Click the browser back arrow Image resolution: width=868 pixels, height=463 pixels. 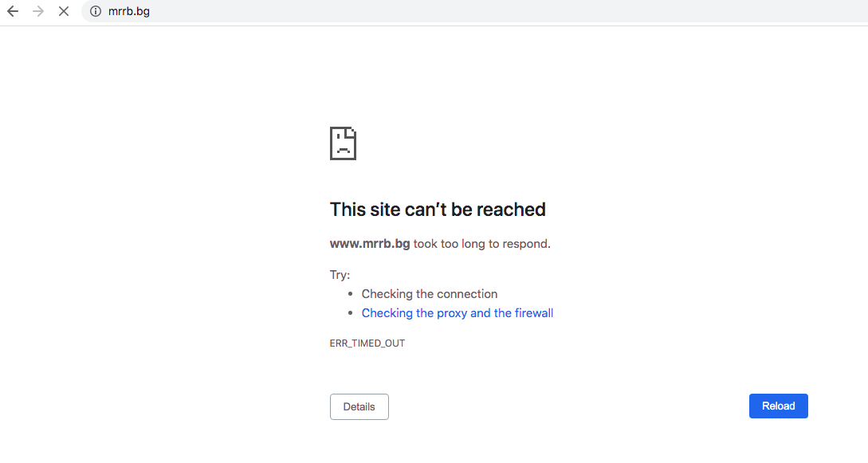pyautogui.click(x=13, y=11)
